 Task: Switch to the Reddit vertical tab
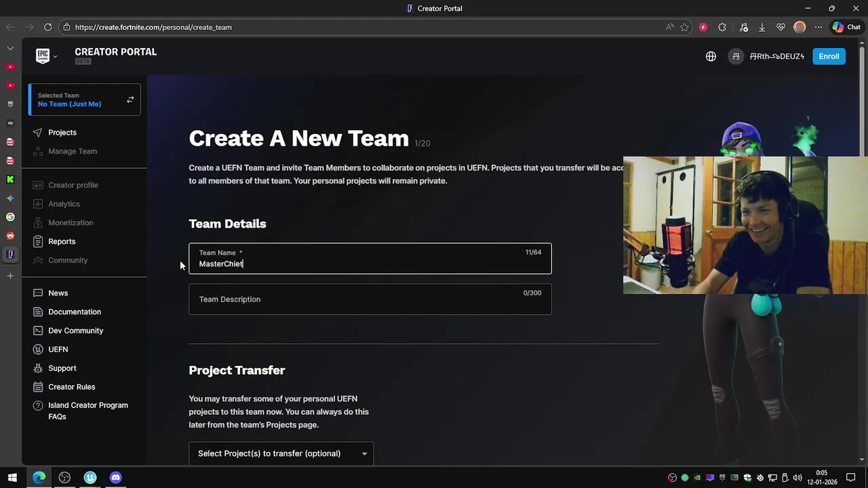point(10,236)
